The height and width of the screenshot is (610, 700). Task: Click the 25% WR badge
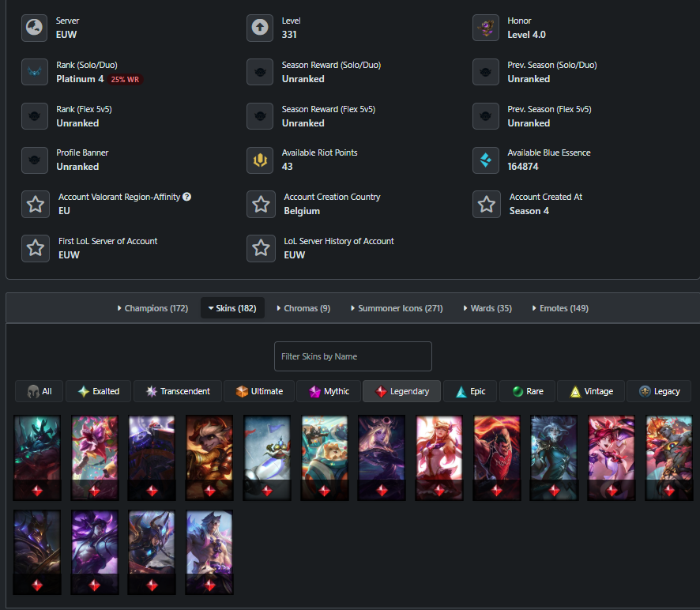(125, 80)
